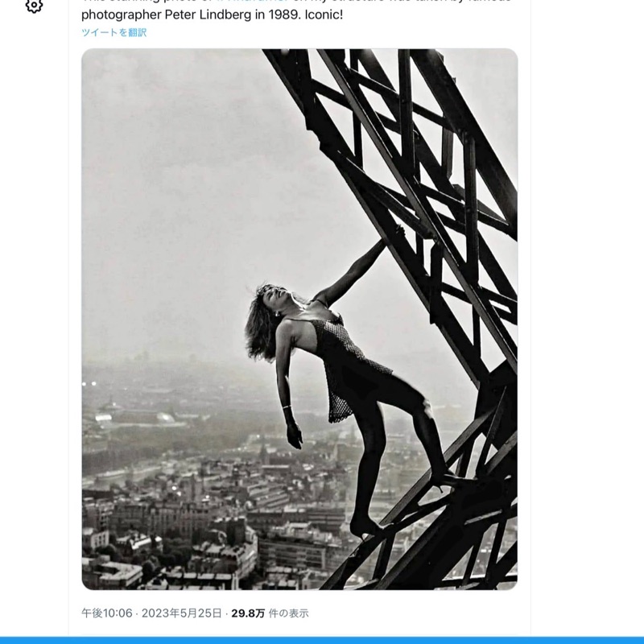The image size is (644, 644).
Task: Click the hand gripping the tower beam
Action: (x=398, y=233)
